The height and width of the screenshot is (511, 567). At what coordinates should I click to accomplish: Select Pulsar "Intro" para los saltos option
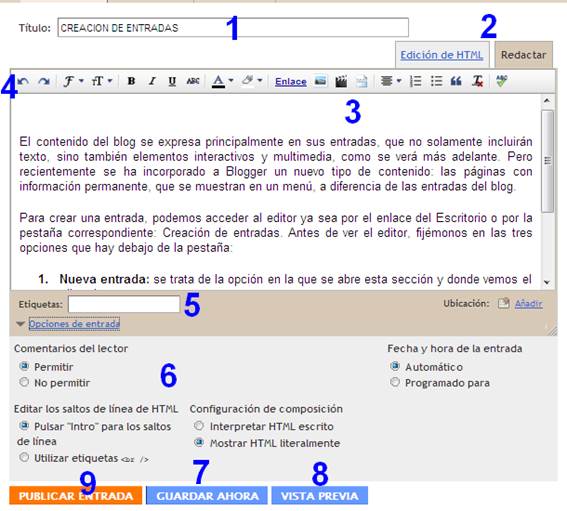pos(24,426)
